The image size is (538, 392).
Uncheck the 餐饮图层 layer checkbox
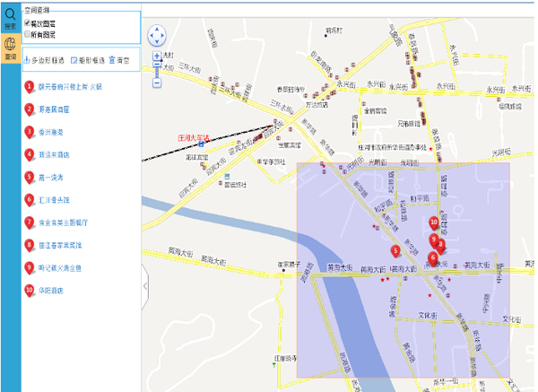28,23
